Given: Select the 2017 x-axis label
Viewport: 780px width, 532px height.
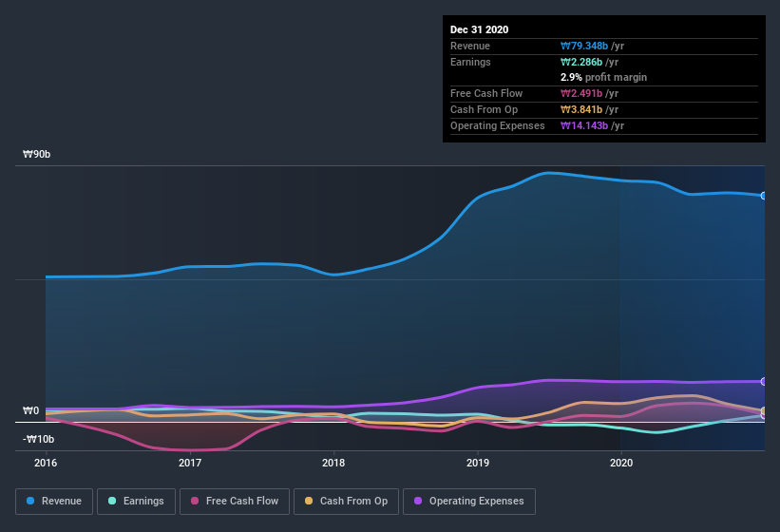Looking at the screenshot, I should (190, 463).
